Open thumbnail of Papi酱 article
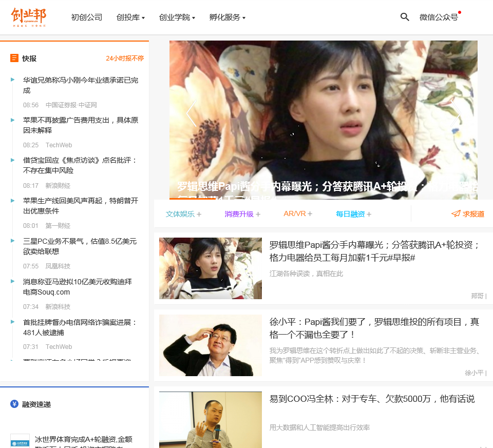The height and width of the screenshot is (448, 493). point(211,268)
